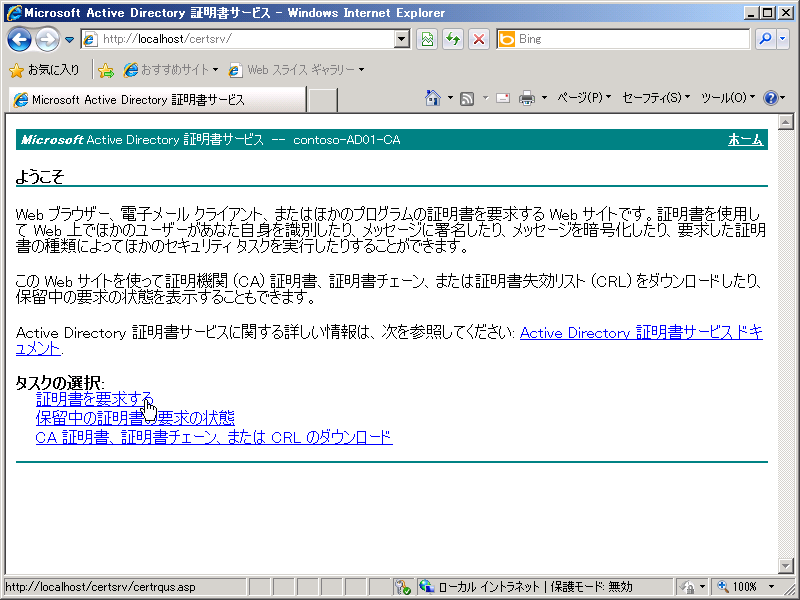The width and height of the screenshot is (800, 600).
Task: Click the Internet Explorer title bar icon
Action: pos(14,12)
